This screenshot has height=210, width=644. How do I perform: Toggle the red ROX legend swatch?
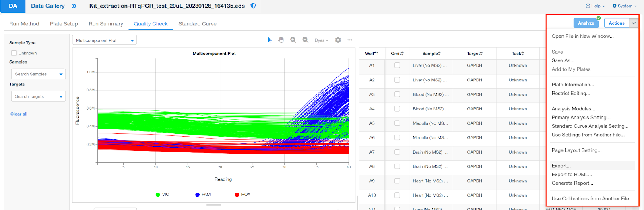pos(237,195)
